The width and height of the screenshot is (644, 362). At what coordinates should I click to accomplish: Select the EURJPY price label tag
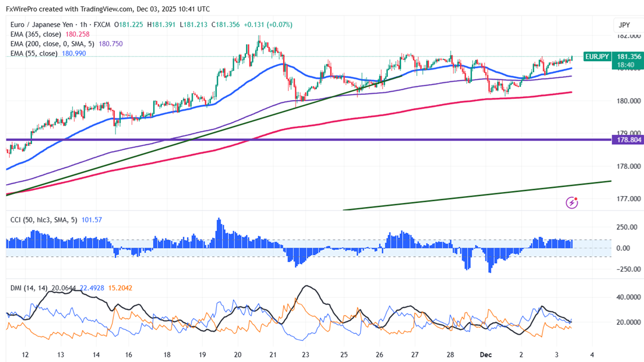click(x=597, y=57)
